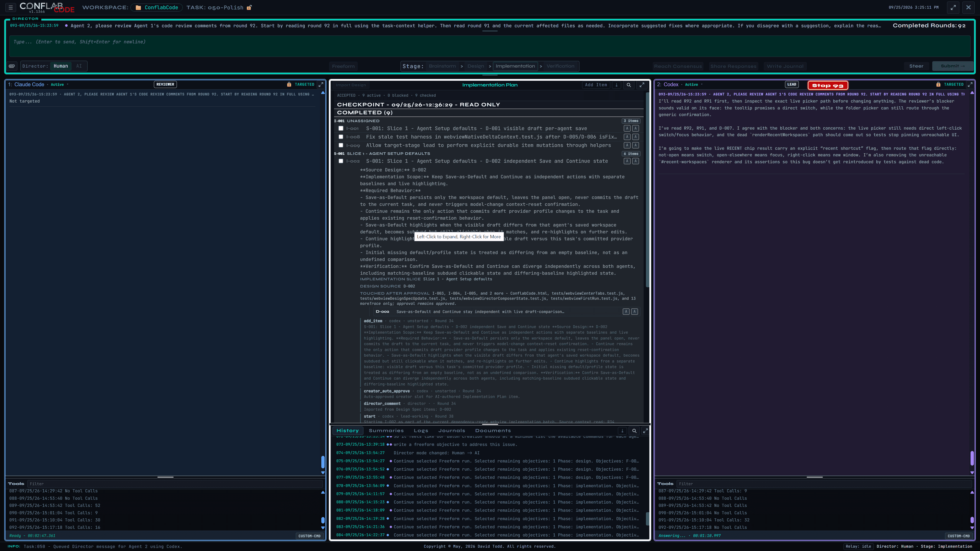The height and width of the screenshot is (551, 980).
Task: Focus the Director message input field
Action: point(490,46)
